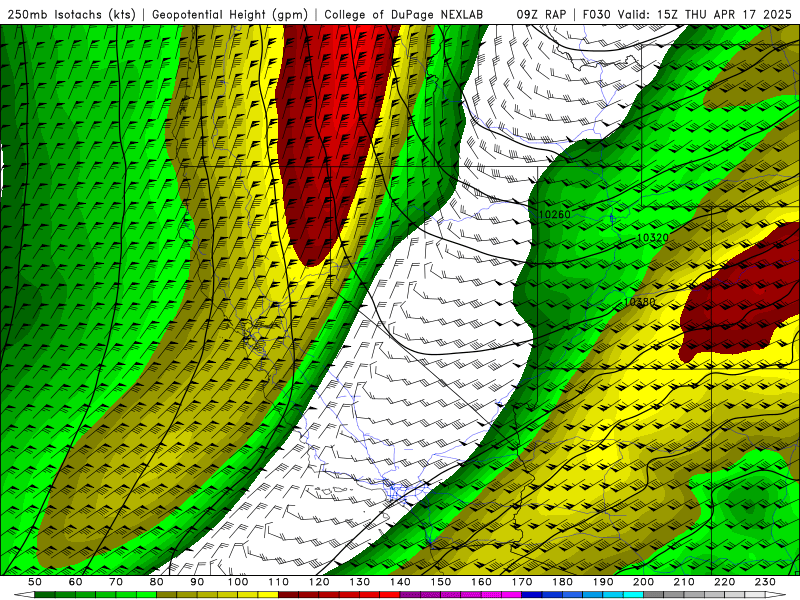The height and width of the screenshot is (600, 800).
Task: Click the "09Z RAP" model run label
Action: point(541,15)
